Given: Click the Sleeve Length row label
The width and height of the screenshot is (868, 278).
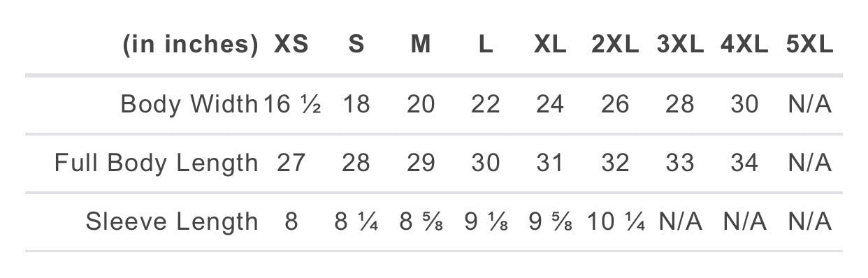Looking at the screenshot, I should pyautogui.click(x=172, y=222).
